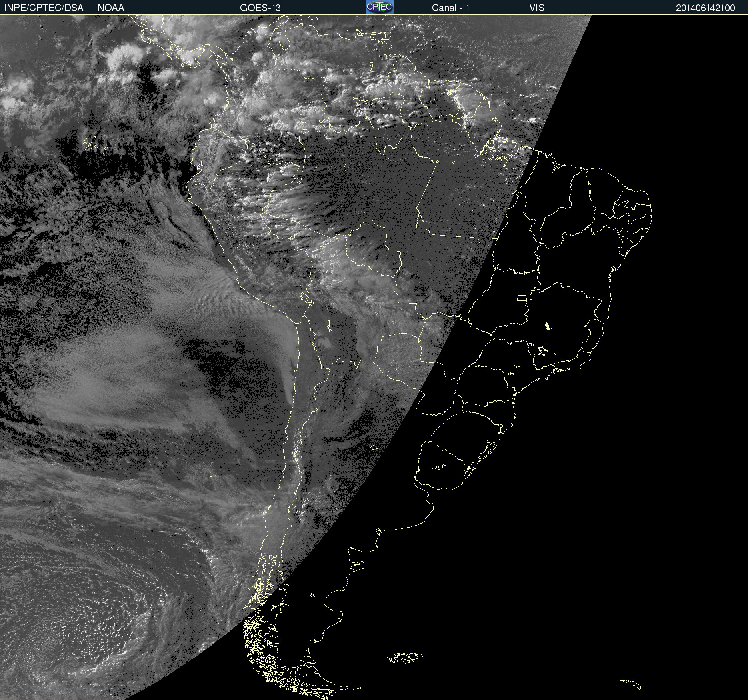The image size is (748, 700).
Task: Click the CPTEC logo in the header
Action: pyautogui.click(x=380, y=7)
